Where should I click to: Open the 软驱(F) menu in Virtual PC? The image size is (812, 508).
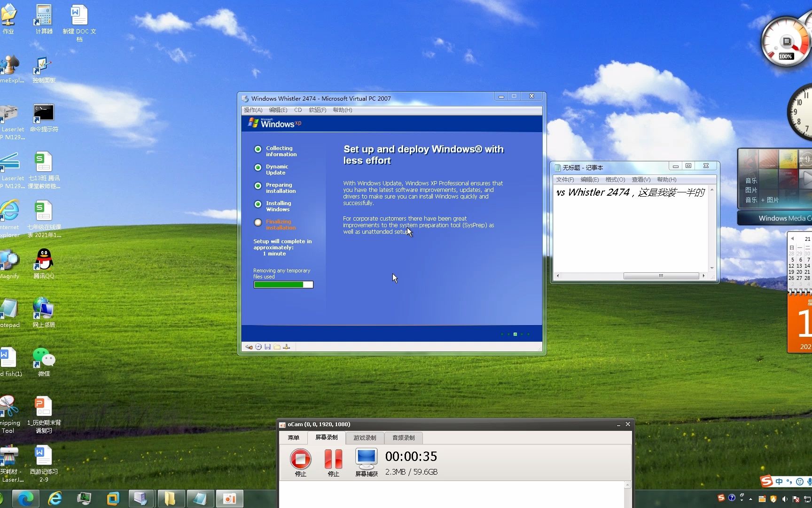318,110
